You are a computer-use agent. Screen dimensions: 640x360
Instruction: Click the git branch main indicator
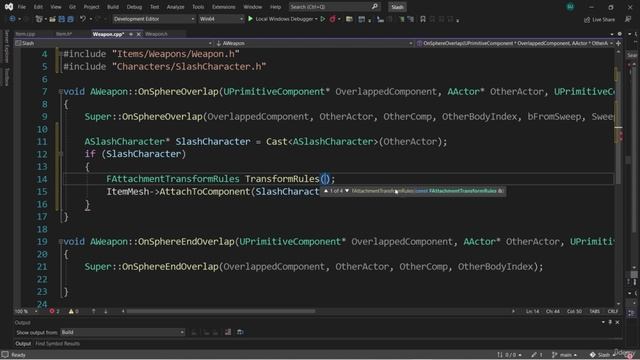pos(564,355)
